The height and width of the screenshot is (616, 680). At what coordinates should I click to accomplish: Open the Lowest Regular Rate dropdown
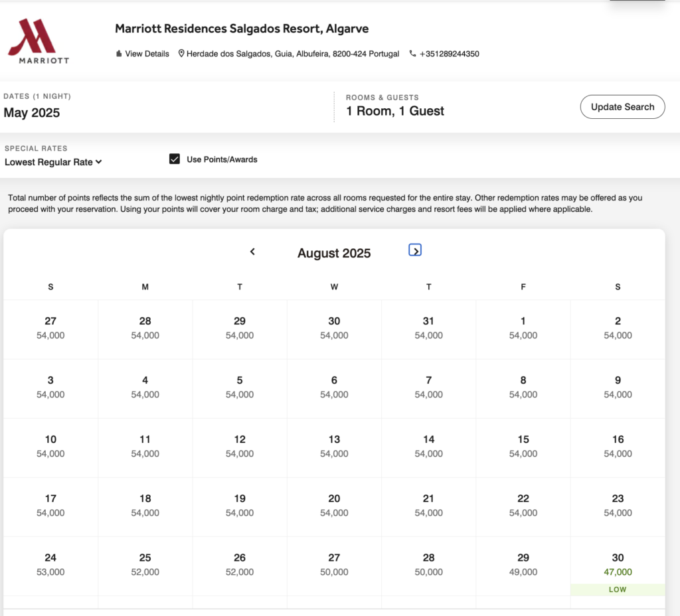53,162
